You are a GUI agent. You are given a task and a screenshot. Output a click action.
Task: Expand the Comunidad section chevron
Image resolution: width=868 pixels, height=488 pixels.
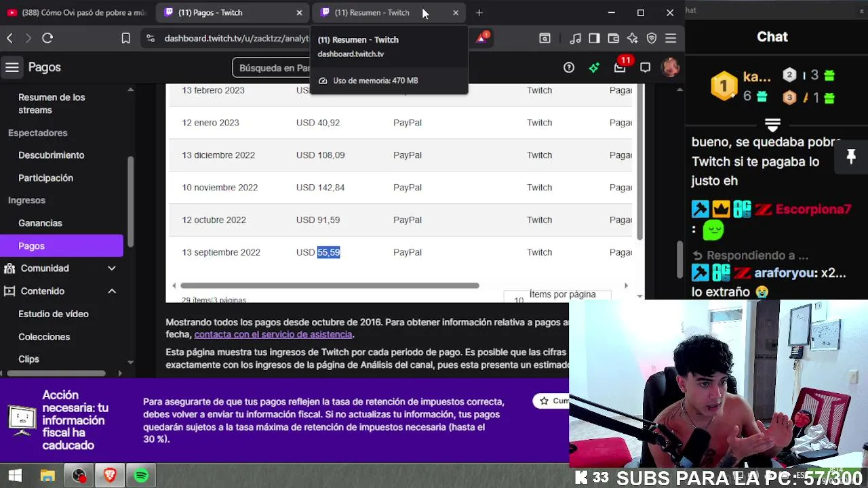(x=112, y=268)
